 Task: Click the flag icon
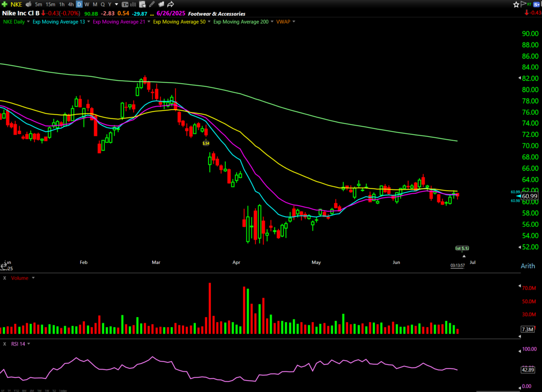[523, 4]
